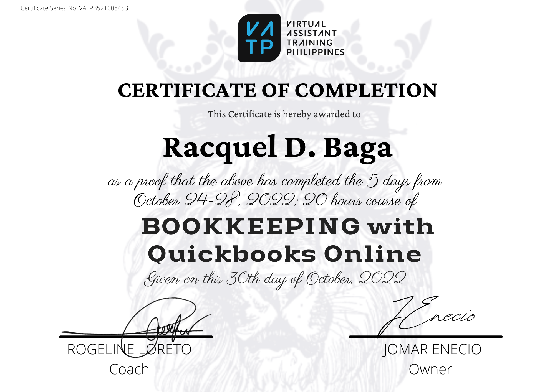Click Jomar Enecio's handwritten signature
Viewport: 555px width, 392px height.
pyautogui.click(x=426, y=317)
